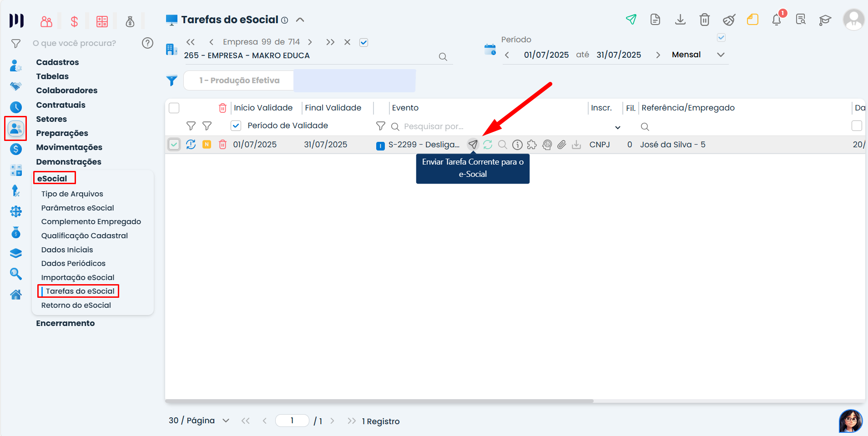Click the trash icon in top toolbar
The height and width of the screenshot is (436, 868).
pyautogui.click(x=704, y=20)
